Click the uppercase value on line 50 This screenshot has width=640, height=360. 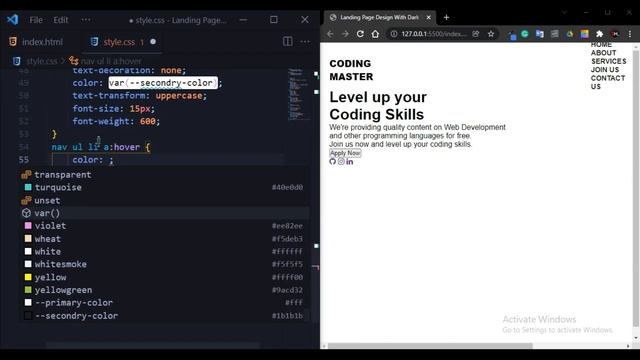pyautogui.click(x=179, y=96)
